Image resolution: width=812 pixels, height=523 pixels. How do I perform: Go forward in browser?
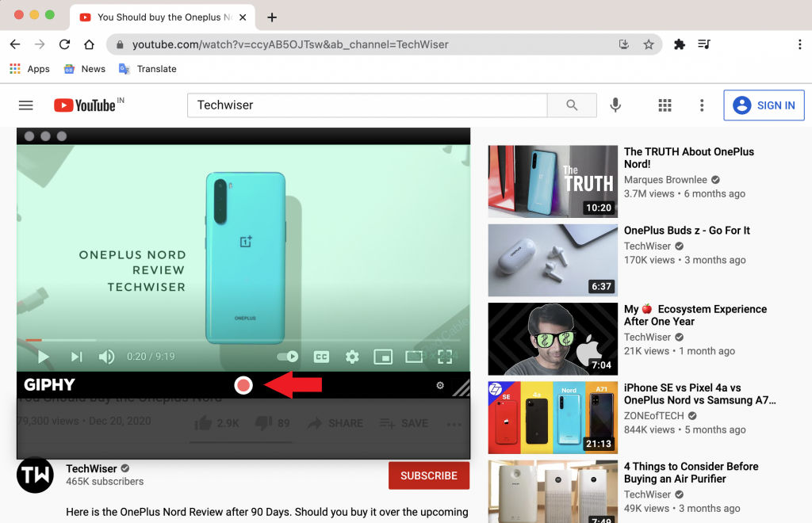click(x=40, y=44)
